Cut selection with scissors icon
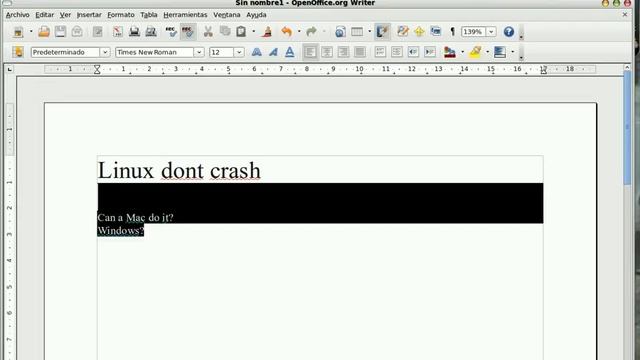Viewport: 640px width, 360px height. coord(208,32)
